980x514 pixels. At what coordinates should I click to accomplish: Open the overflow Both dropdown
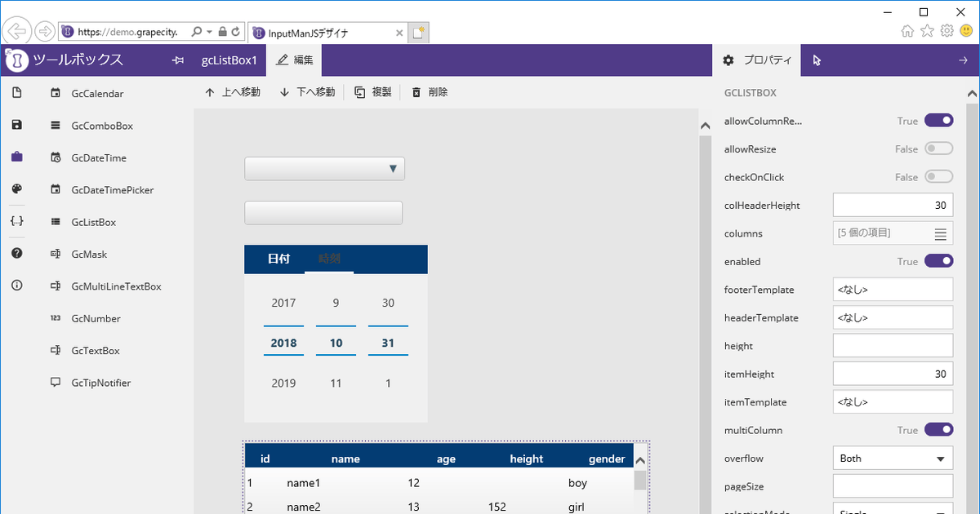(893, 459)
